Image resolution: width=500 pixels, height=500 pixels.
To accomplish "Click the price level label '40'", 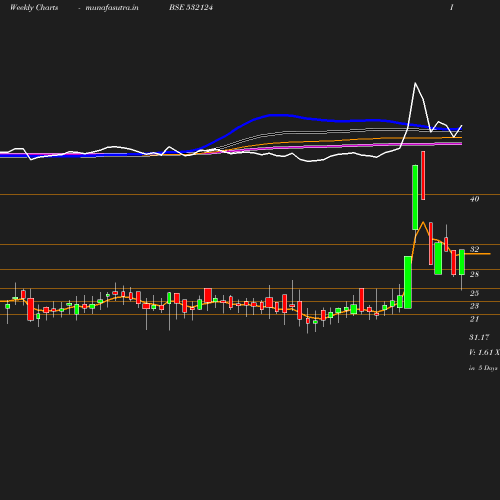I will pyautogui.click(x=474, y=199).
